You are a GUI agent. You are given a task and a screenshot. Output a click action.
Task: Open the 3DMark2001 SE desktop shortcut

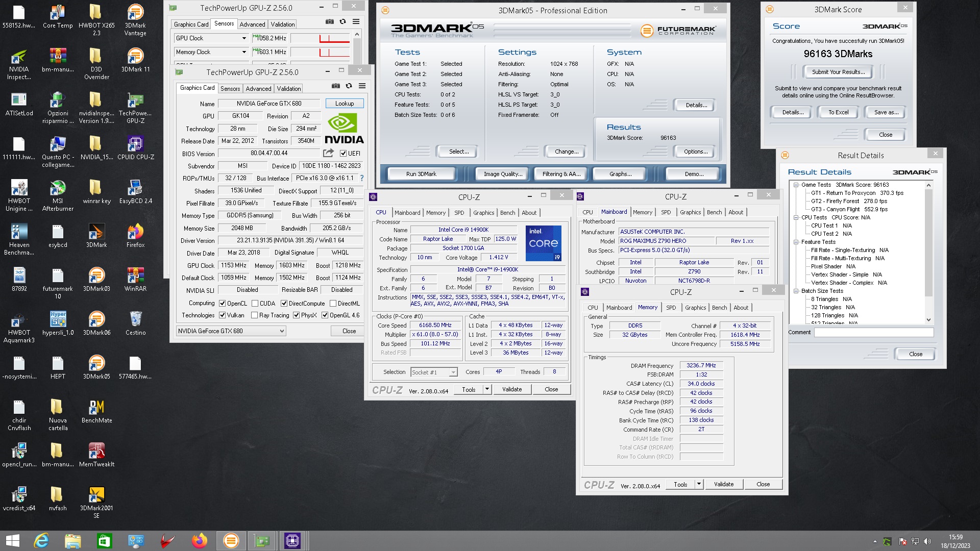pyautogui.click(x=96, y=503)
